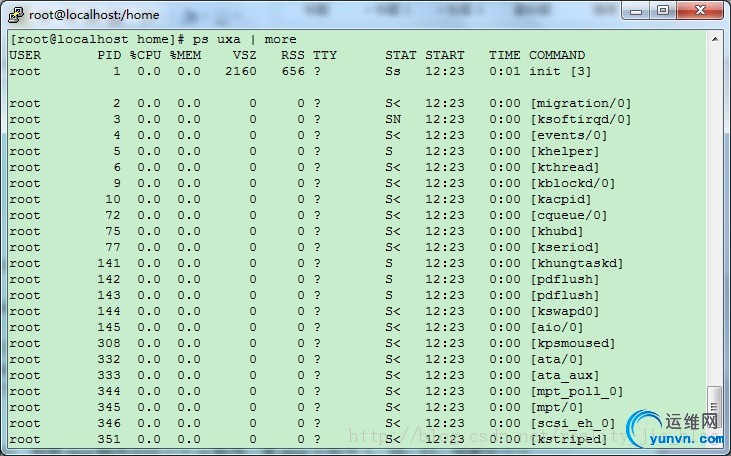This screenshot has height=456, width=731.
Task: Click the [pdflush] entry with PID 143
Action: 565,296
